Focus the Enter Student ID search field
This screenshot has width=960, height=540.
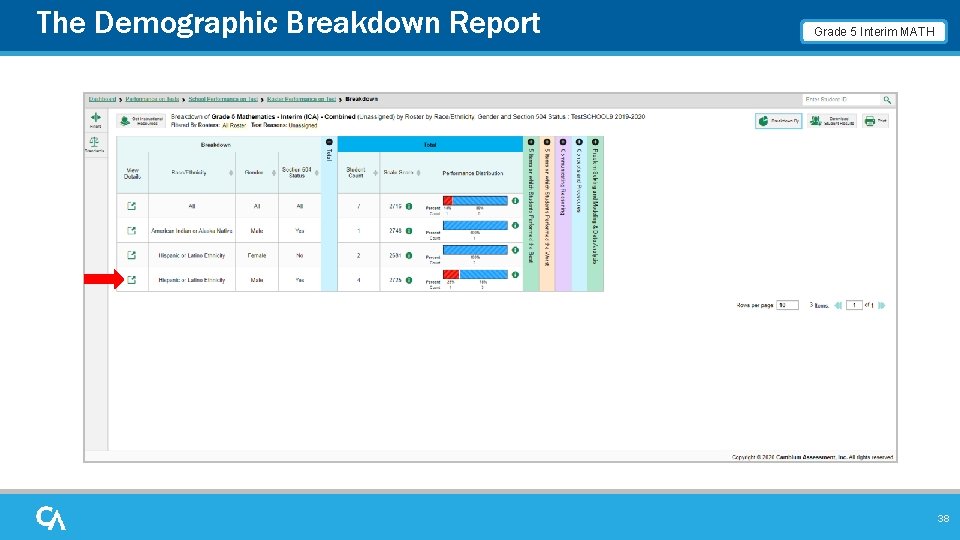click(842, 99)
